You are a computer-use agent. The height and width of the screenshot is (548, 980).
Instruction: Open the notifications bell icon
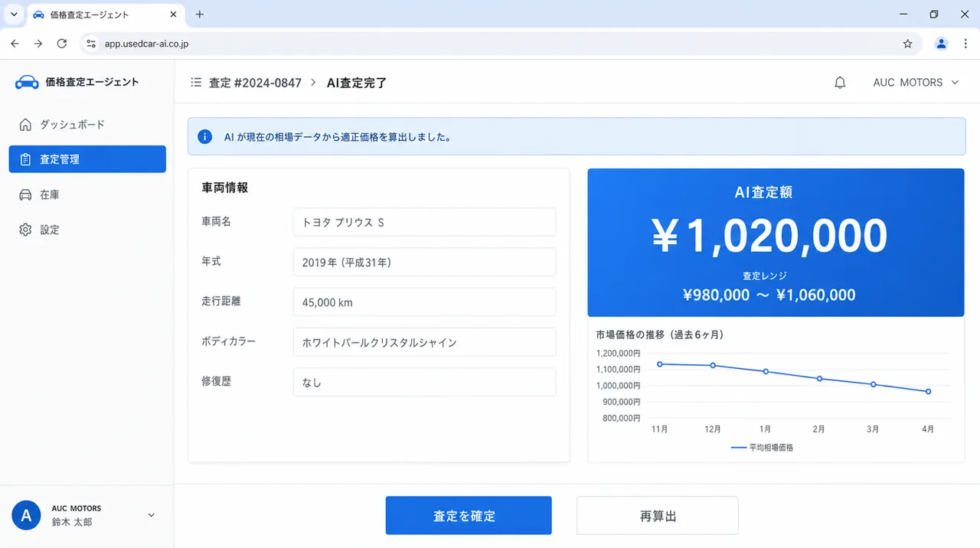click(x=840, y=83)
